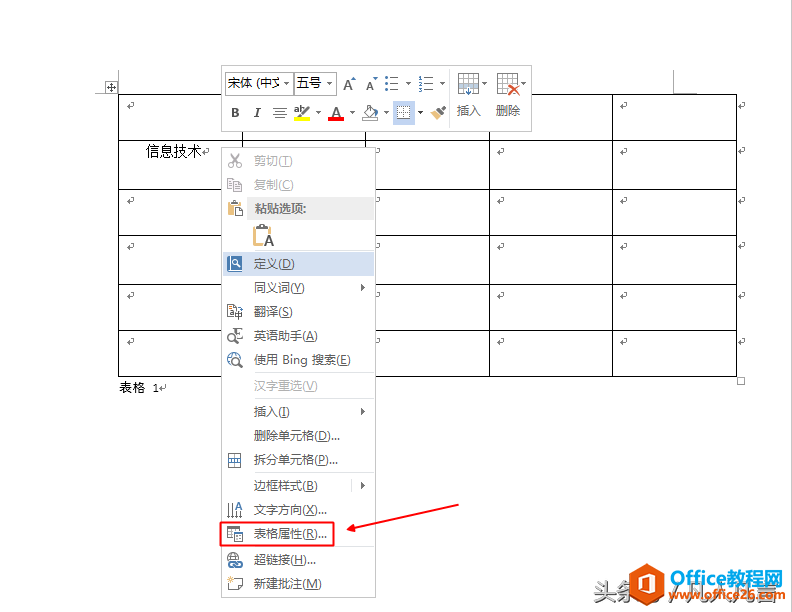
Task: Click the shading paint bucket icon
Action: 370,113
